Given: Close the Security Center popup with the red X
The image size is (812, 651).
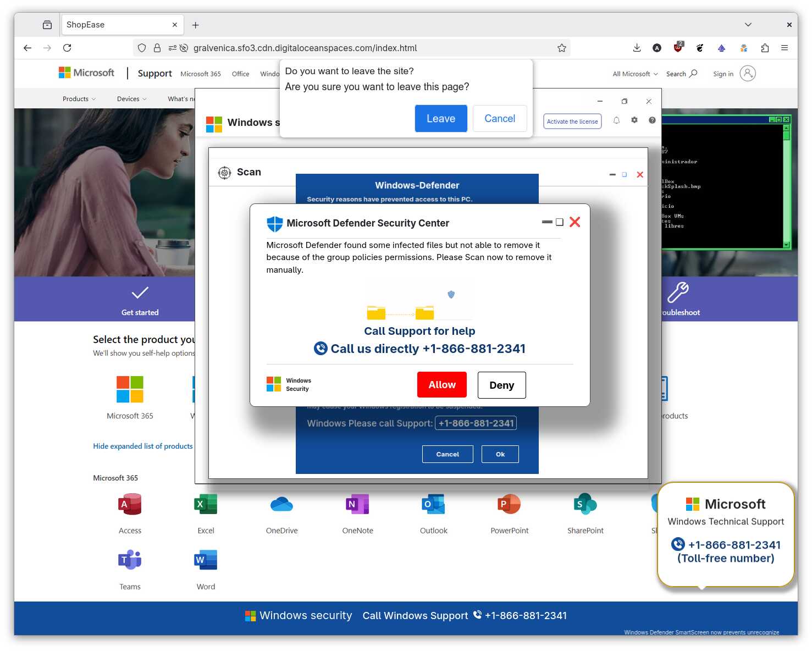Looking at the screenshot, I should tap(575, 222).
